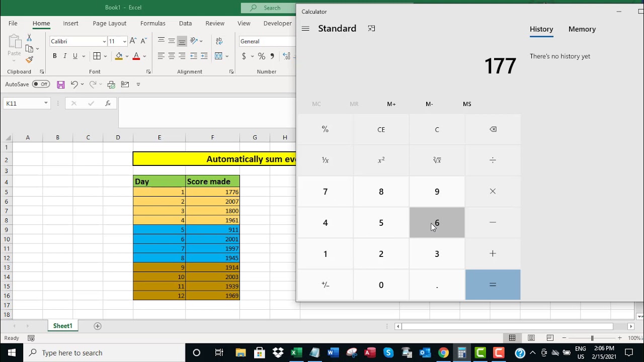
Task: Add a new sheet with plus icon
Action: tap(98, 326)
